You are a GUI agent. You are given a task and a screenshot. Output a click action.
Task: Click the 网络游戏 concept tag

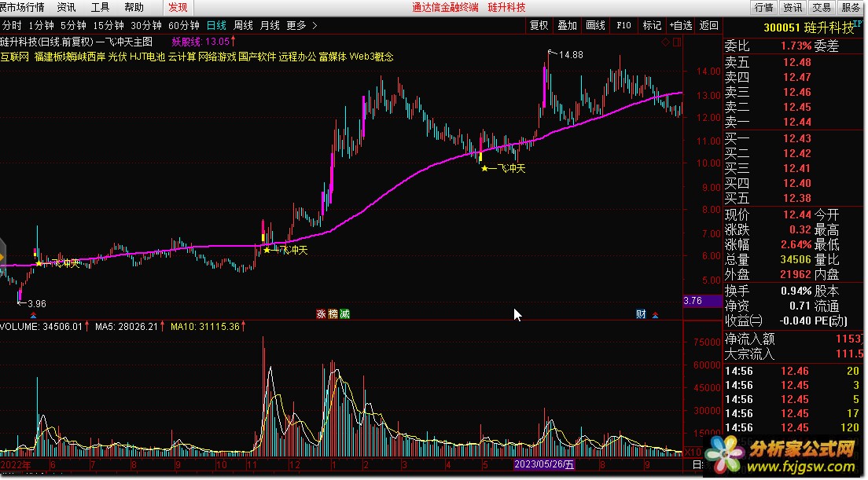217,57
